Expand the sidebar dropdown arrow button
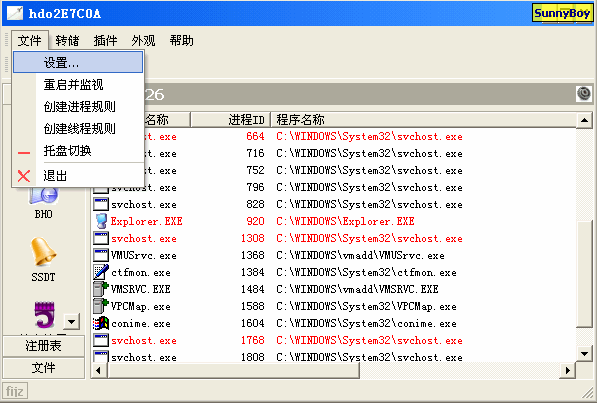This screenshot has height=403, width=597. coord(71,321)
